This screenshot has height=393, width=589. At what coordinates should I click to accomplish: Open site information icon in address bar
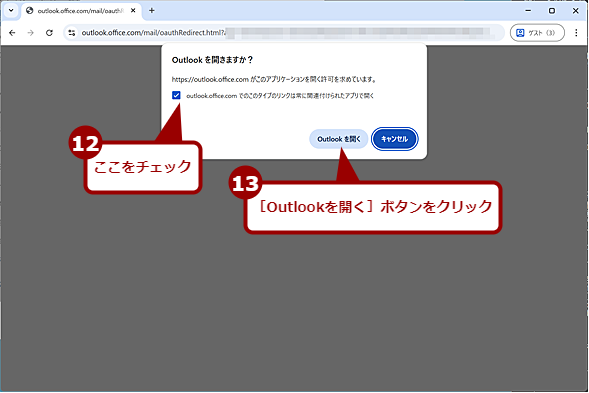71,33
